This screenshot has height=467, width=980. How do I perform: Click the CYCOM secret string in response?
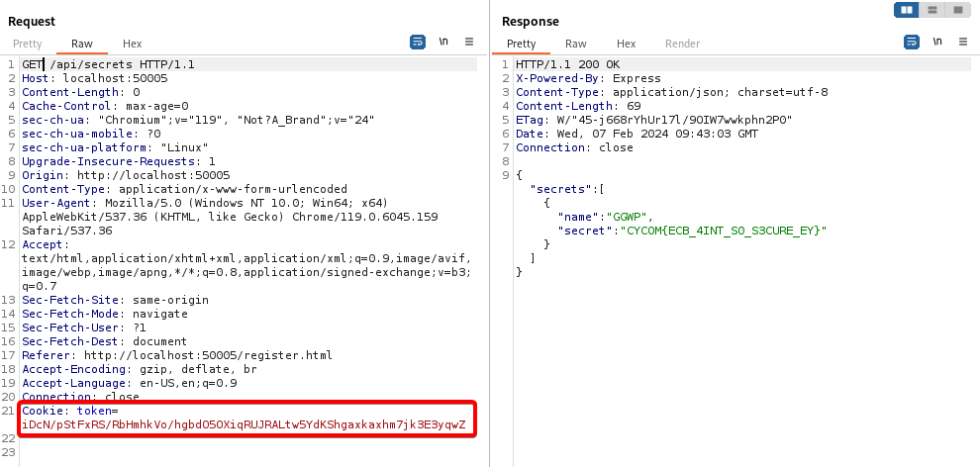pos(722,231)
